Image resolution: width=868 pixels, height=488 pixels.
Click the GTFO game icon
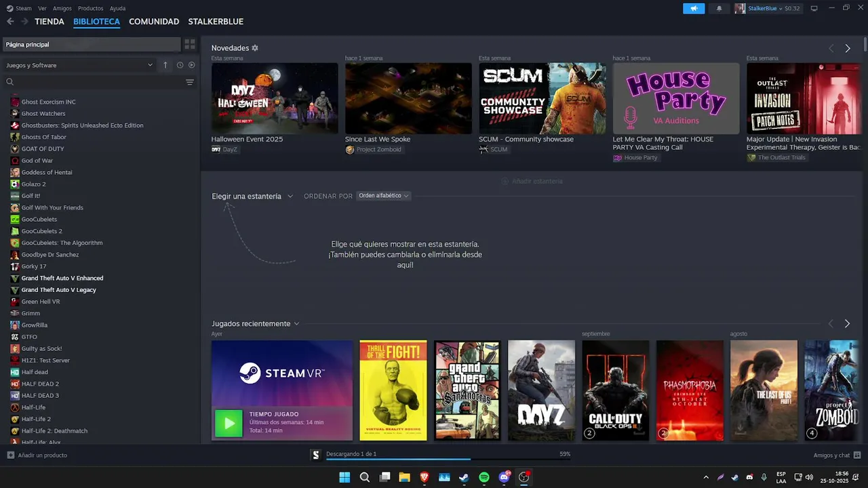15,337
